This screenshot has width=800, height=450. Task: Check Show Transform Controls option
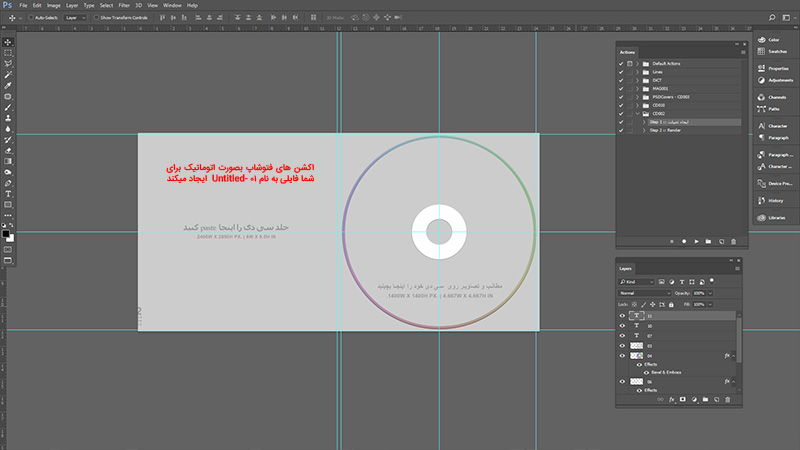tap(96, 18)
